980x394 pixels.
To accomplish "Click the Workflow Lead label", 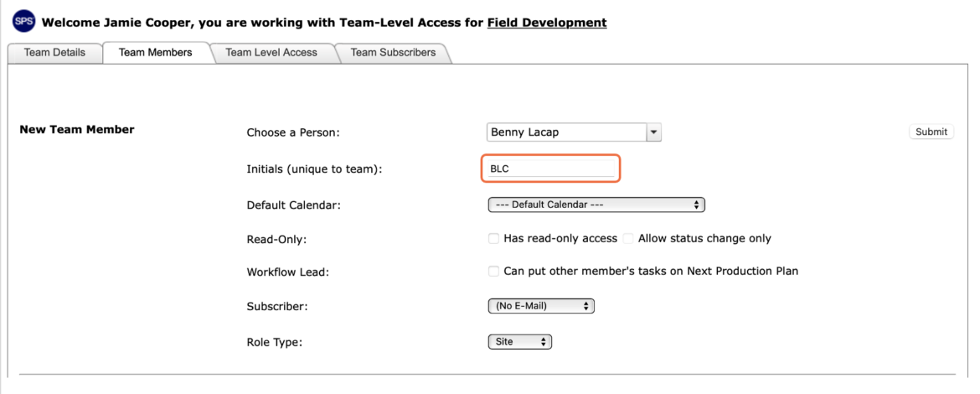I will pos(287,272).
